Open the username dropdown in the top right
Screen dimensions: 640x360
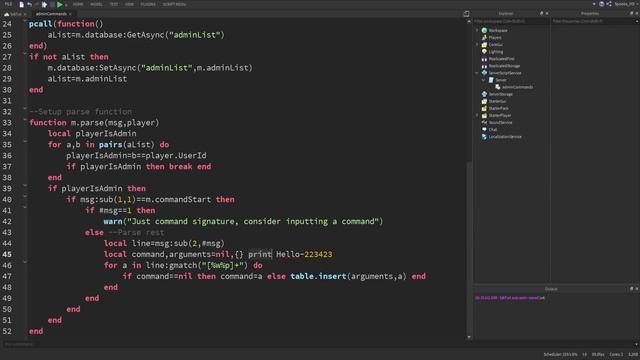[626, 4]
